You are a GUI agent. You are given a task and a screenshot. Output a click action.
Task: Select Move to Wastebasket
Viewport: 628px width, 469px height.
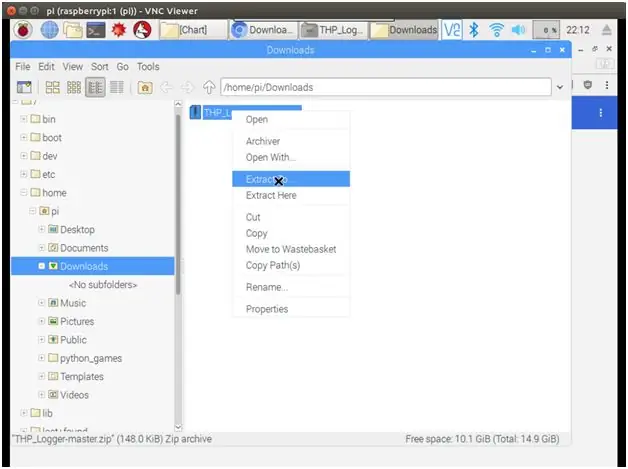coord(291,249)
